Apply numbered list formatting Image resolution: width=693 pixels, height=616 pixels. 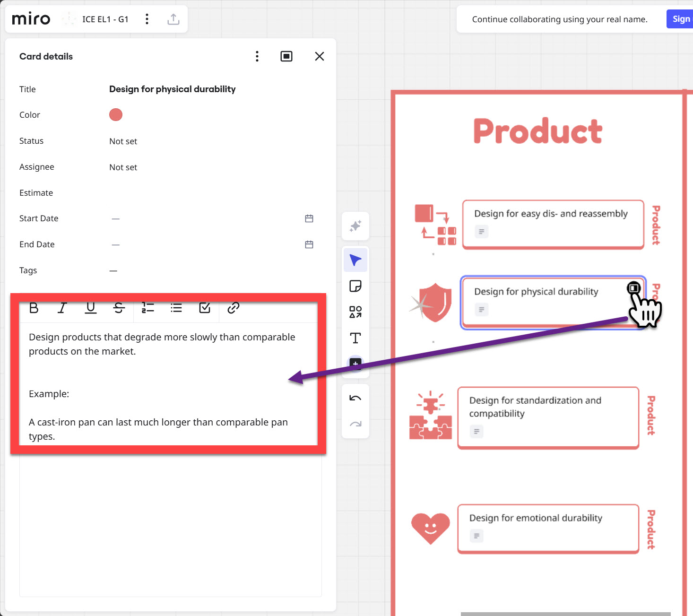[147, 308]
